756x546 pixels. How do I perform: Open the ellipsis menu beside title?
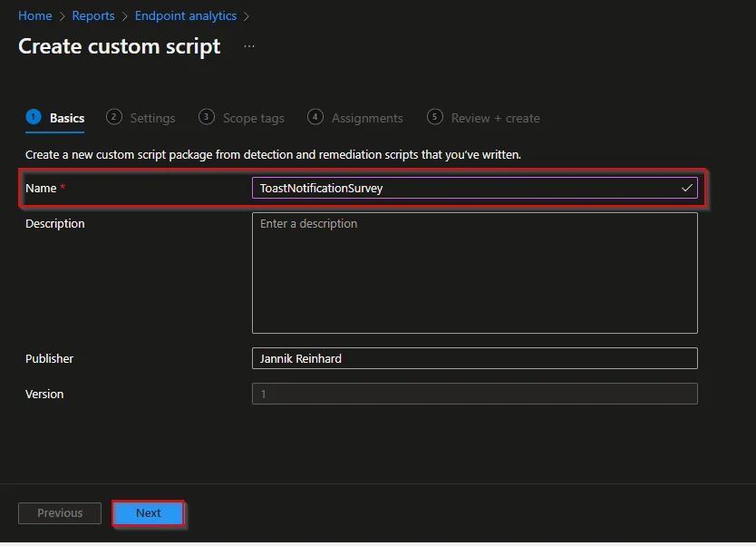[248, 46]
